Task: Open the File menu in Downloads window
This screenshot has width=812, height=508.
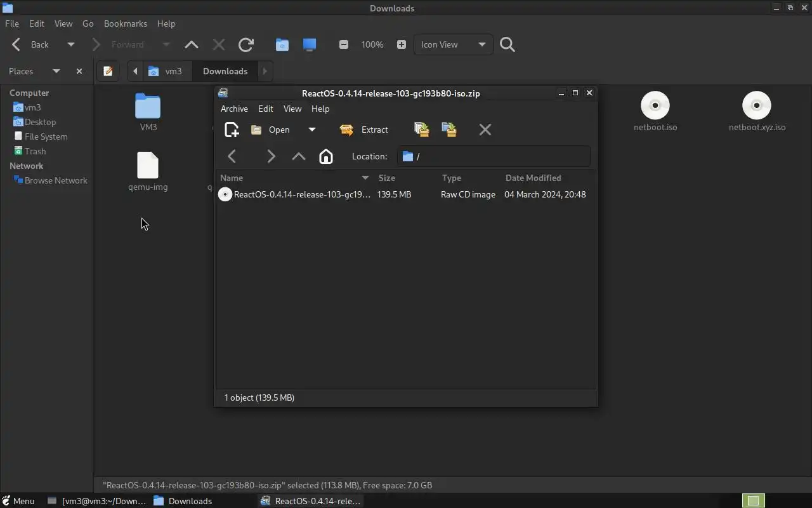Action: [x=12, y=23]
